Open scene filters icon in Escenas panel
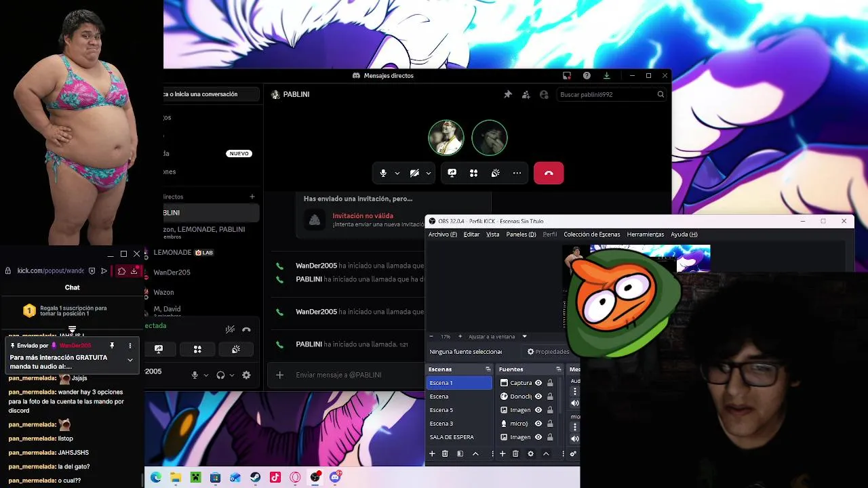 pyautogui.click(x=460, y=454)
